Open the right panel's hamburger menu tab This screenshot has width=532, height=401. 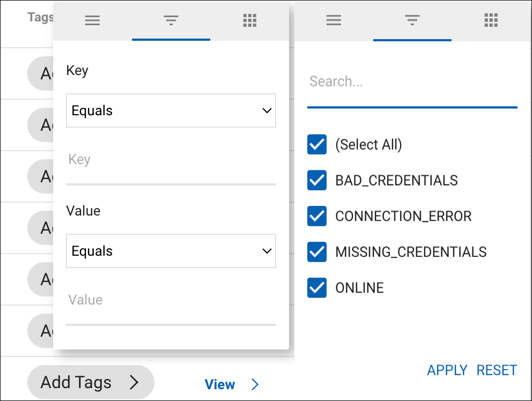pos(334,21)
